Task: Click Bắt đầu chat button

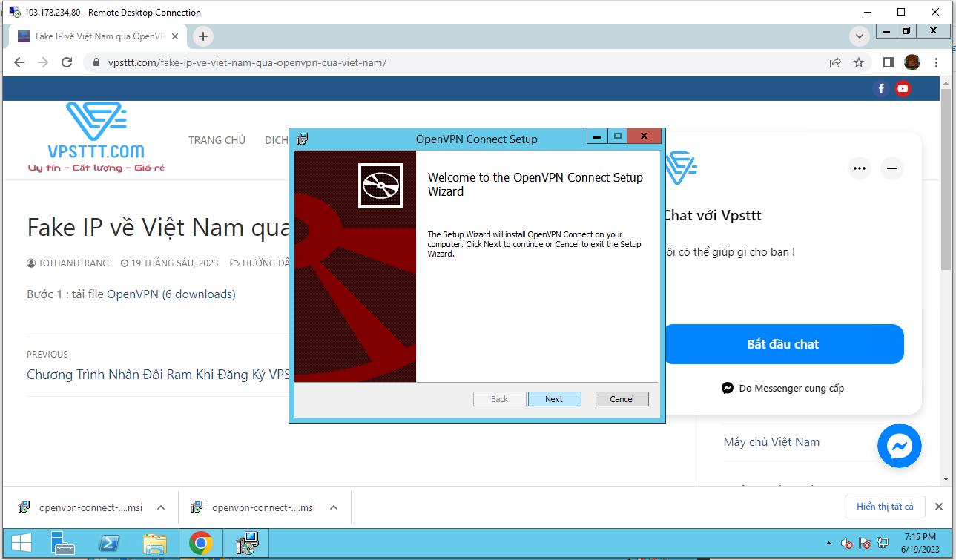Action: coord(783,344)
